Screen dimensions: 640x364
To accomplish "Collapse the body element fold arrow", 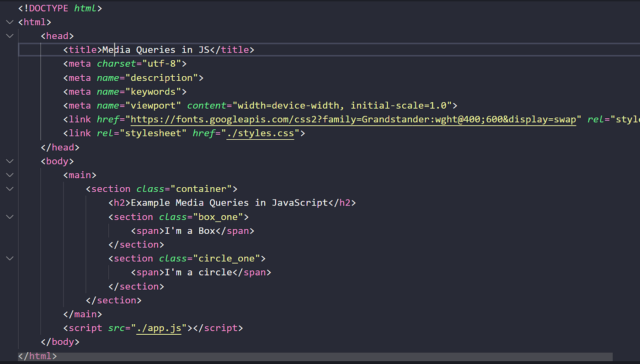I will point(10,161).
